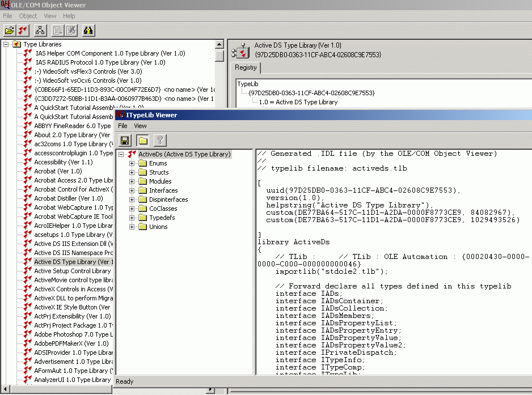Click the yellow folder icon in ITypeLib Viewer toolbar

pyautogui.click(x=142, y=141)
